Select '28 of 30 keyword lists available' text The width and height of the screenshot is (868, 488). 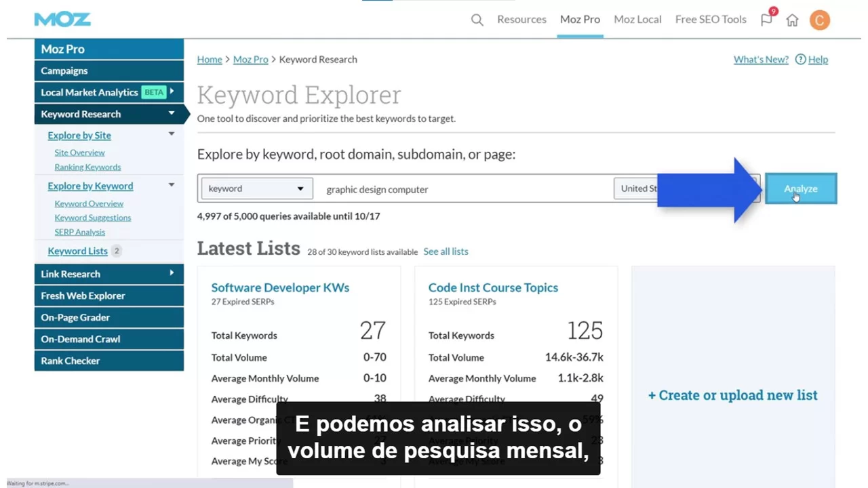[x=362, y=252]
